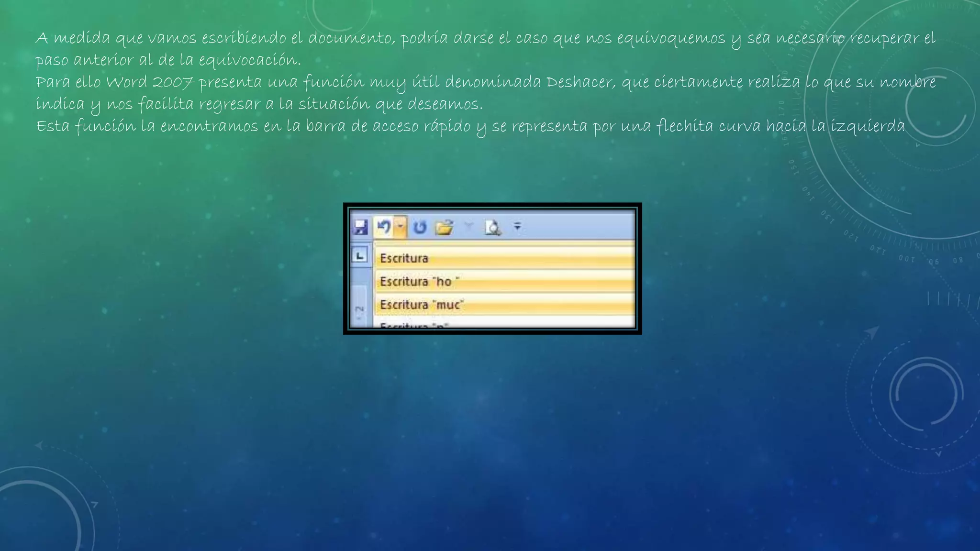Click the text "Word 2007" in the slide
The width and height of the screenshot is (980, 551).
pyautogui.click(x=150, y=82)
